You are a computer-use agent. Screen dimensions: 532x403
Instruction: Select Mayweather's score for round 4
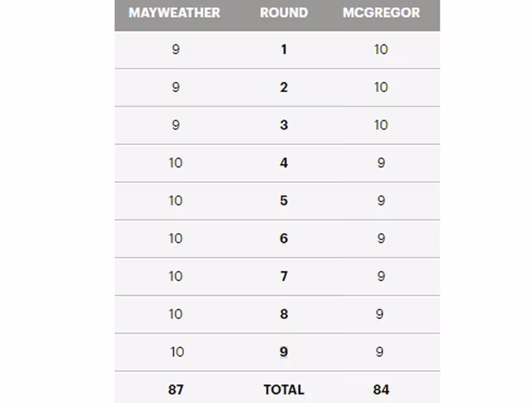[176, 163]
